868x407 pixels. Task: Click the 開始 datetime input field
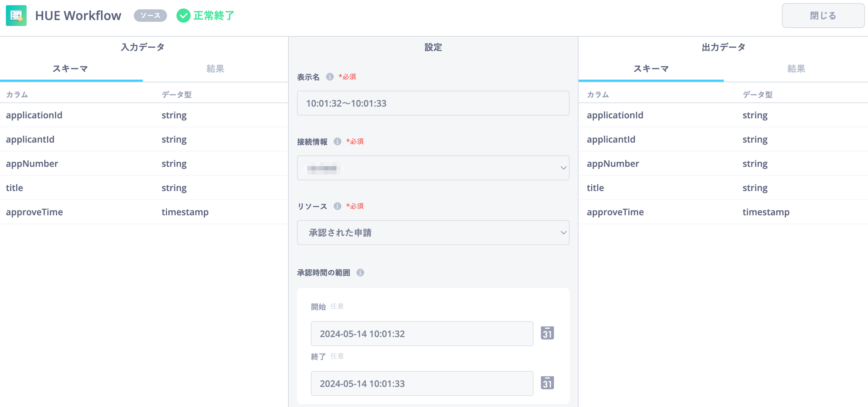tap(422, 334)
